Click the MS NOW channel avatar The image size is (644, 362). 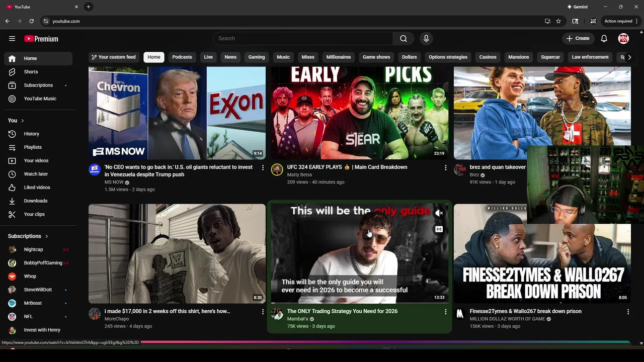pyautogui.click(x=95, y=169)
